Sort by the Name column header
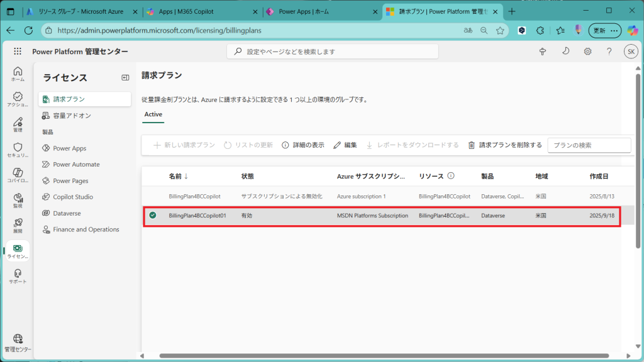Screen dimensions: 644x362 [x=179, y=177]
